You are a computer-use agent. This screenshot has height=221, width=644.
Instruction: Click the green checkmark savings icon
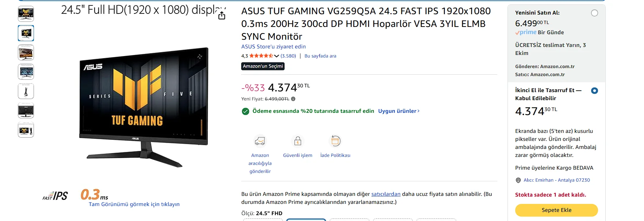pos(246,111)
